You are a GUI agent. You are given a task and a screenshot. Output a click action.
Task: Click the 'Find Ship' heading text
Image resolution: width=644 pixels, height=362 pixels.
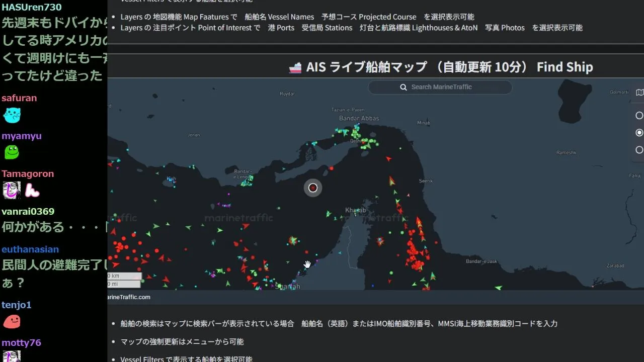[x=565, y=67]
